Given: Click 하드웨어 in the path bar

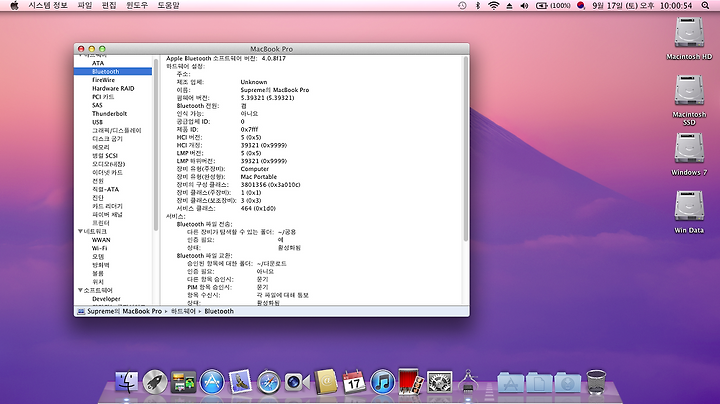Looking at the screenshot, I should [x=183, y=311].
